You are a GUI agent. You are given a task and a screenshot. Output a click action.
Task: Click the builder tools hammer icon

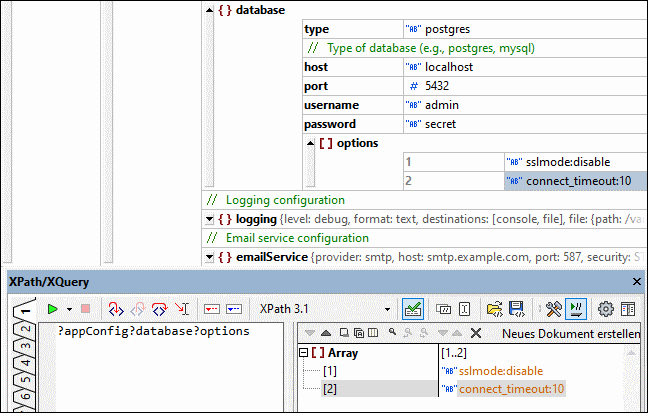click(x=552, y=309)
